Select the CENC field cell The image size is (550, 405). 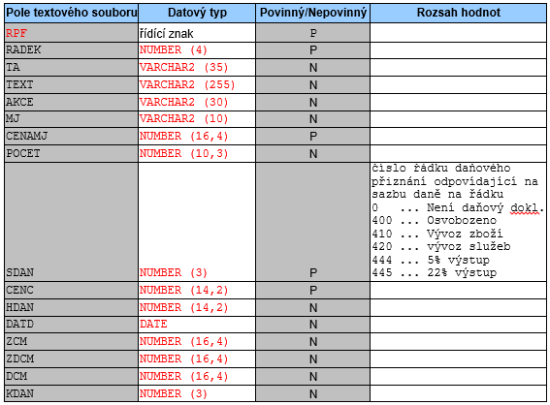pos(72,290)
